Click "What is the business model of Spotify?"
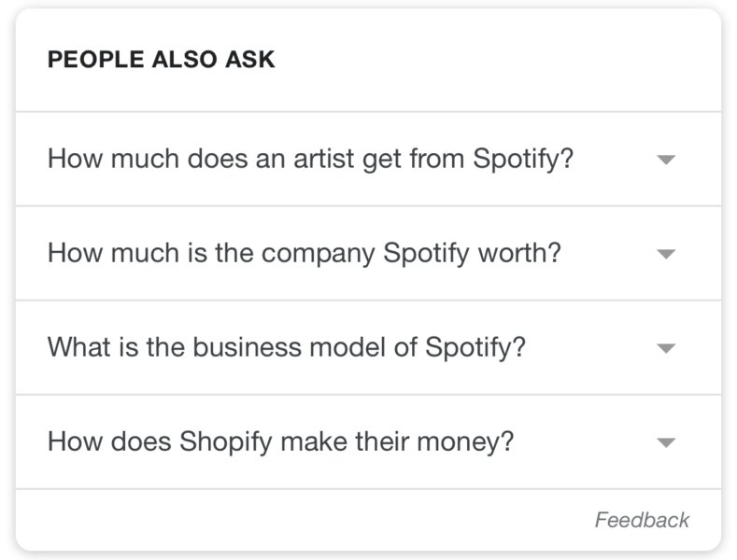Viewport: 737px width, 560px height. click(x=286, y=347)
